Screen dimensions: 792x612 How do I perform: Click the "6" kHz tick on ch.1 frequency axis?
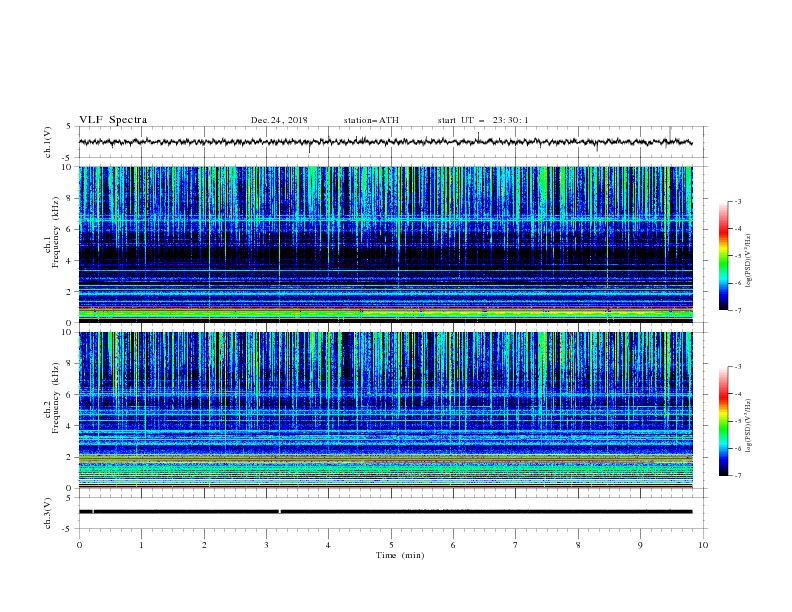tap(69, 229)
